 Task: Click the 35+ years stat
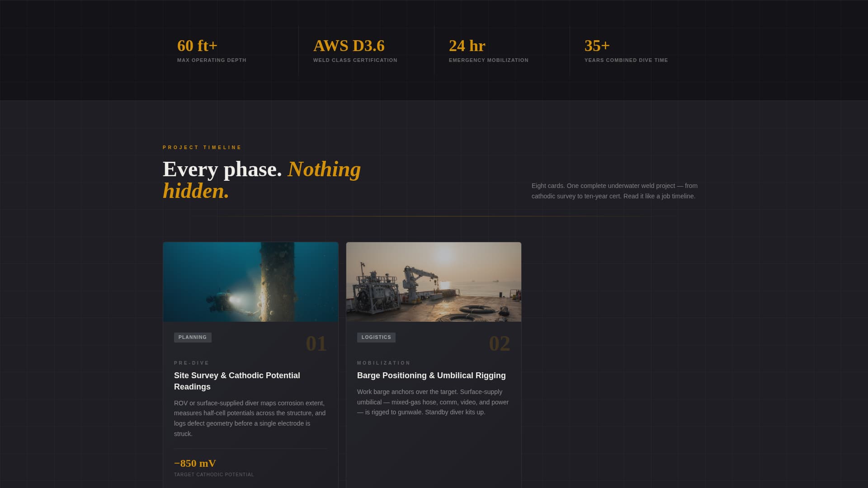click(597, 46)
